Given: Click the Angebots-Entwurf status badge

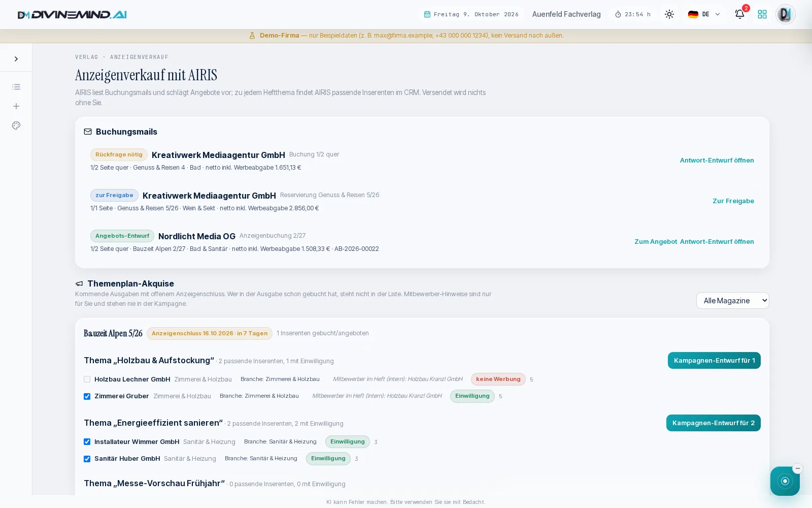Looking at the screenshot, I should (x=122, y=236).
